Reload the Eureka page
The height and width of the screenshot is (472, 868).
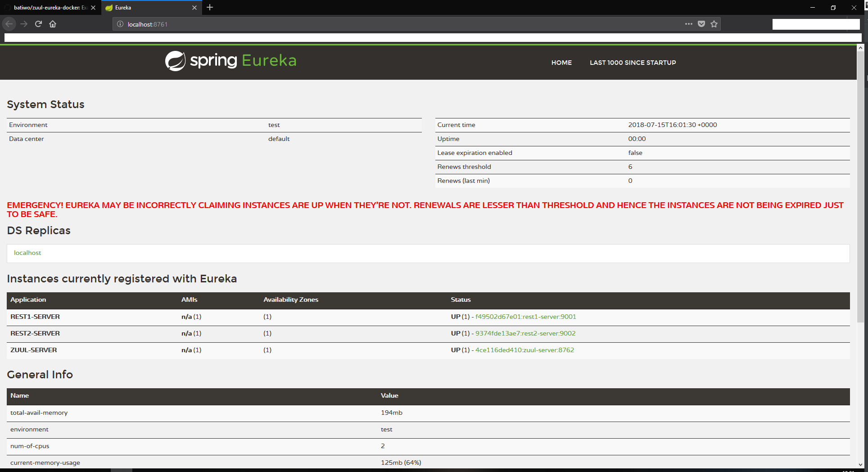38,24
